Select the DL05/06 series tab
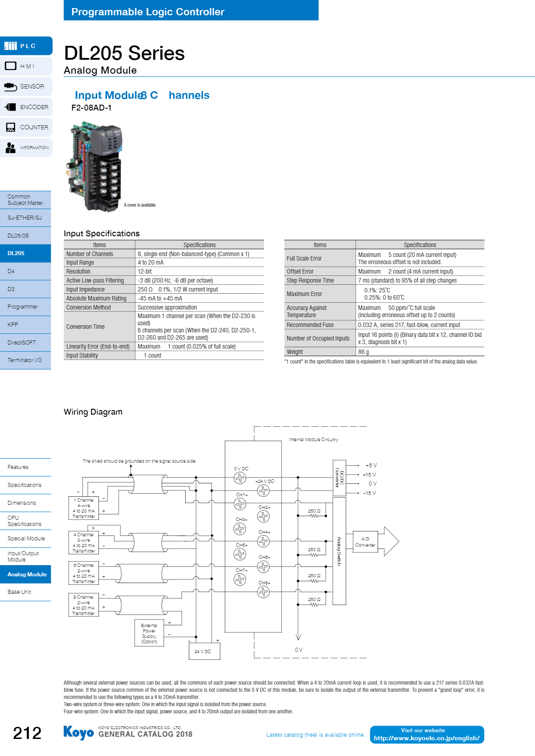This screenshot has height=756, width=535. click(x=26, y=236)
